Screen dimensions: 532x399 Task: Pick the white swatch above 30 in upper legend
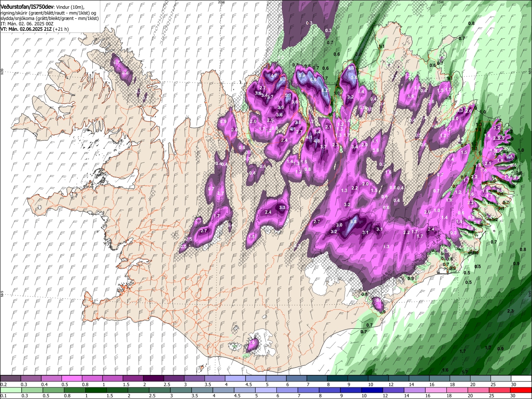point(521,379)
